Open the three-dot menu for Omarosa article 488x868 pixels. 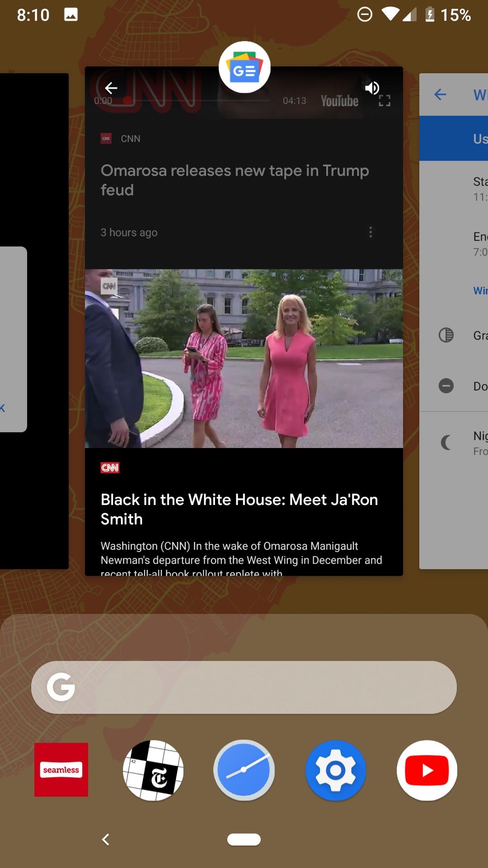click(371, 232)
